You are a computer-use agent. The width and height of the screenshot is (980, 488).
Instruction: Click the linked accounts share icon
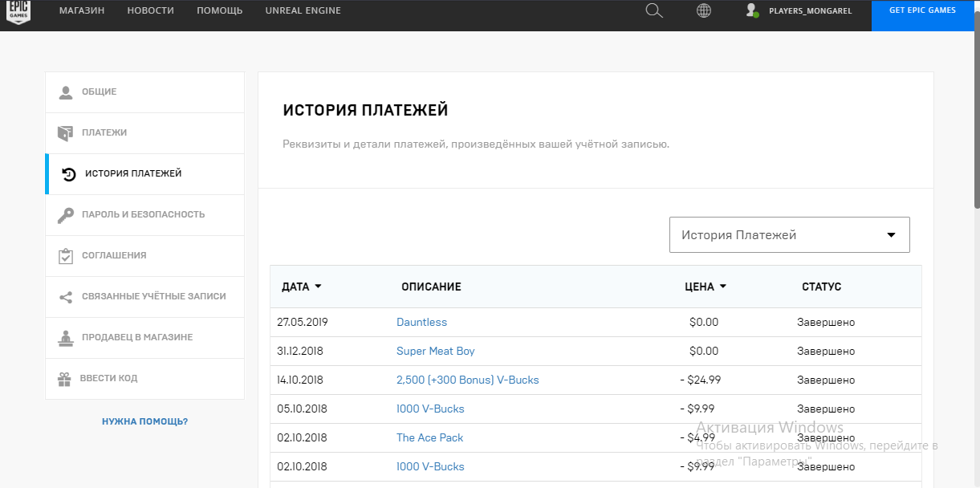coord(66,297)
